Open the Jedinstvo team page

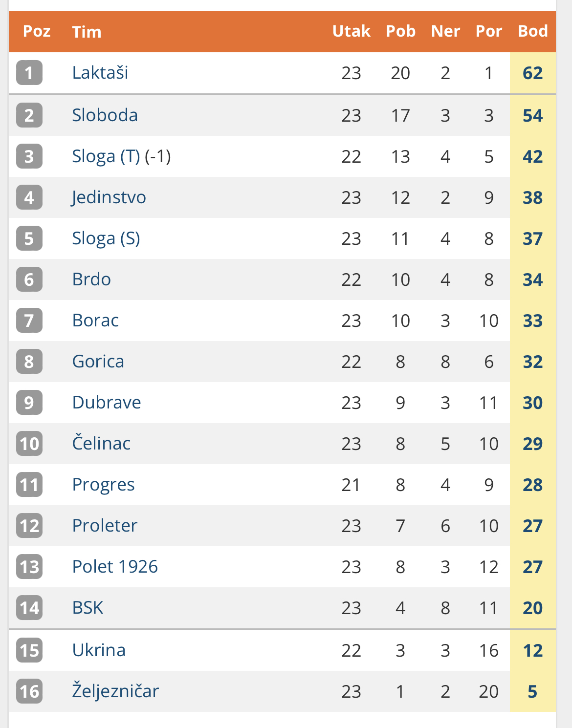click(x=109, y=197)
